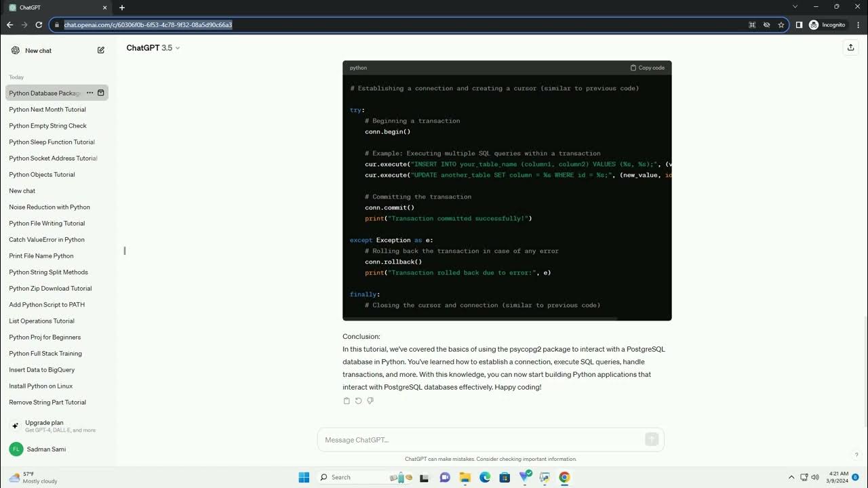Open the weather widget showing 57°F

point(34,477)
